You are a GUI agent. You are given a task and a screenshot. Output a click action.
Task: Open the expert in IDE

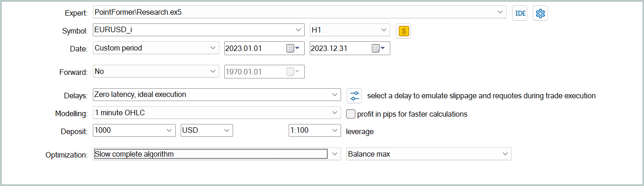tap(520, 13)
